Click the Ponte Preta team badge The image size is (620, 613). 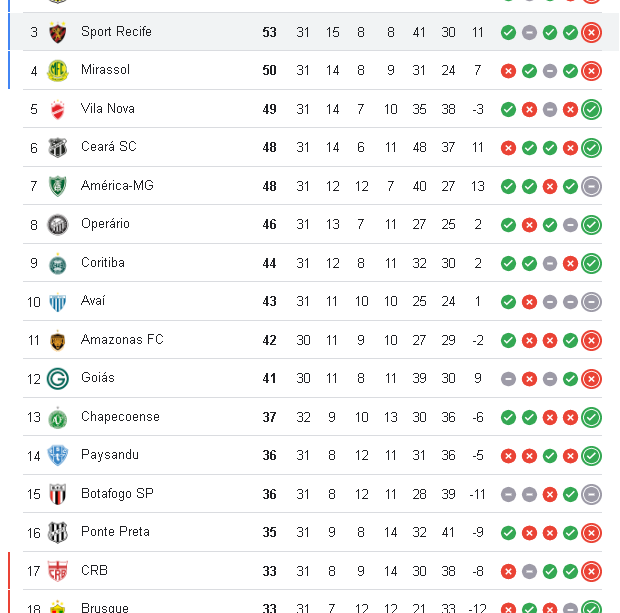click(57, 532)
